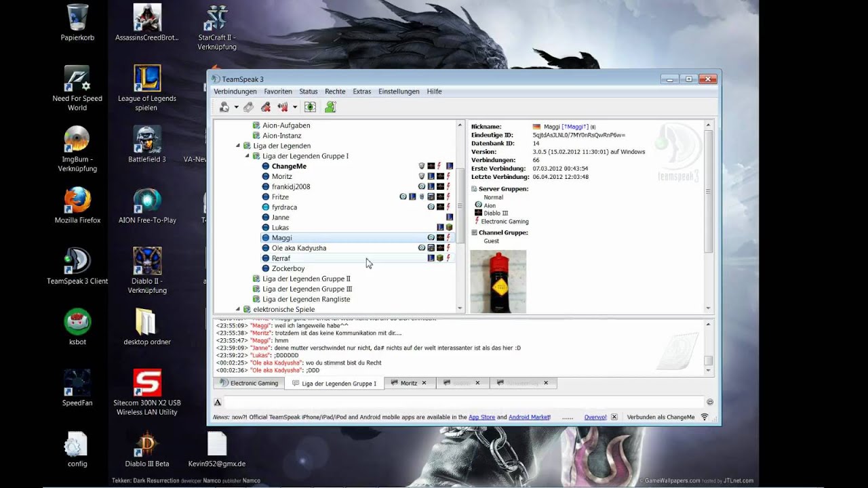
Task: Select the Diablo III Beta desktop icon
Action: (x=147, y=449)
